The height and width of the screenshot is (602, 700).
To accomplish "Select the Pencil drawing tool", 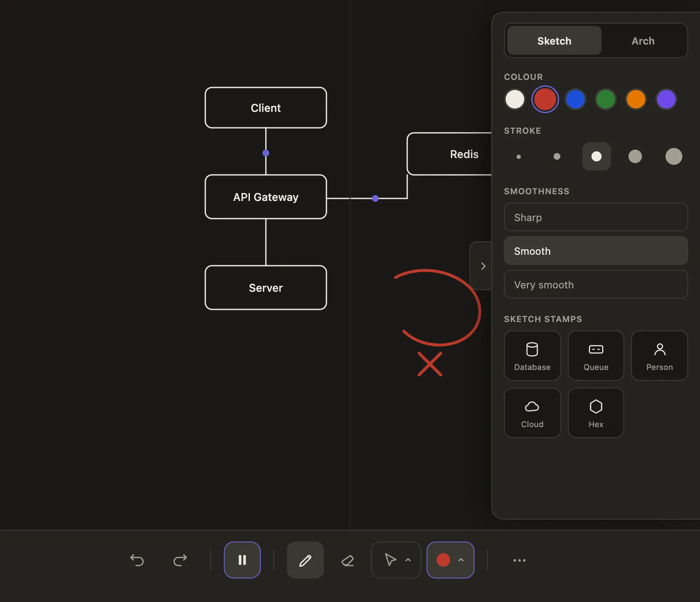I will [305, 560].
